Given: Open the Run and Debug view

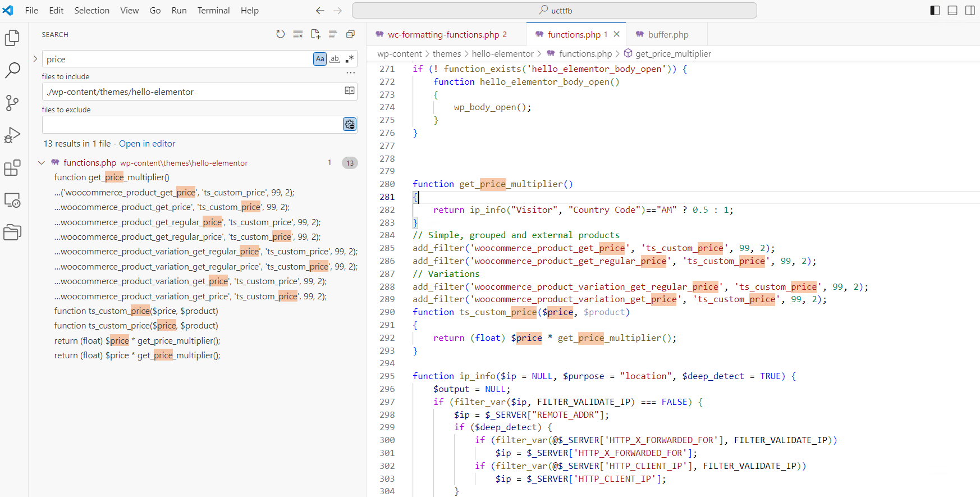Looking at the screenshot, I should 12,135.
